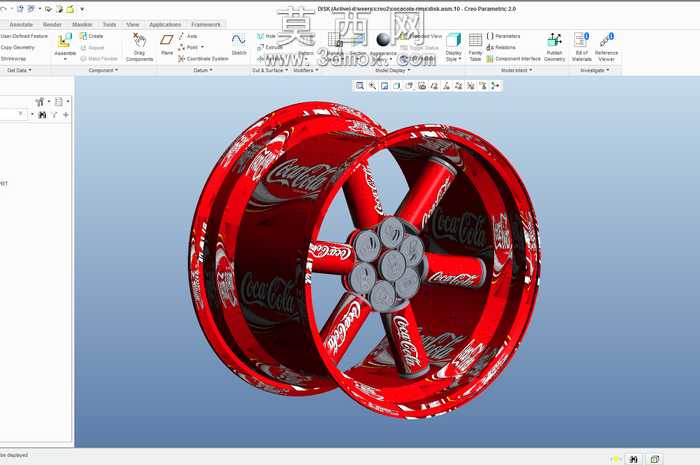Screen dimensions: 700x465
Task: Toggle datum axis display in graphics toolbar
Action: click(446, 86)
